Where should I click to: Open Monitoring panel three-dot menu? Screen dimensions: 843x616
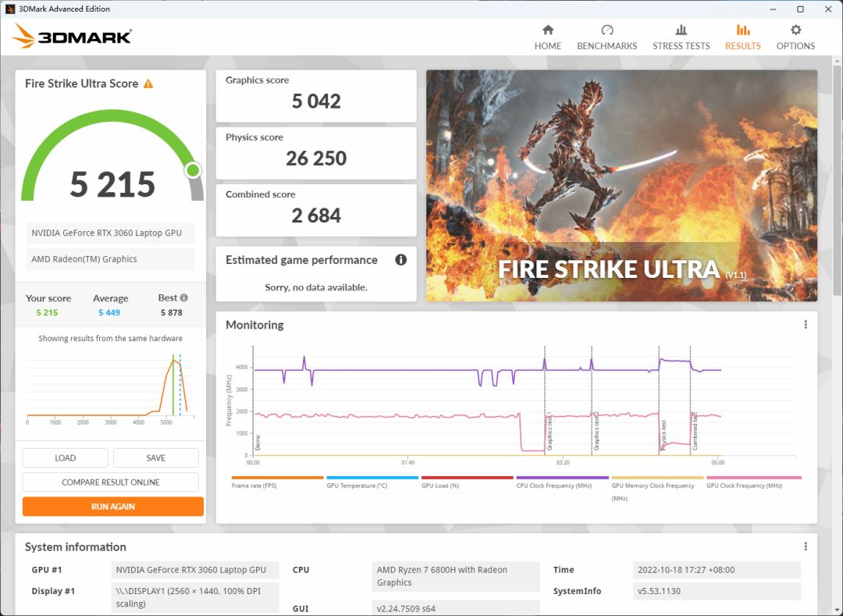tap(806, 325)
